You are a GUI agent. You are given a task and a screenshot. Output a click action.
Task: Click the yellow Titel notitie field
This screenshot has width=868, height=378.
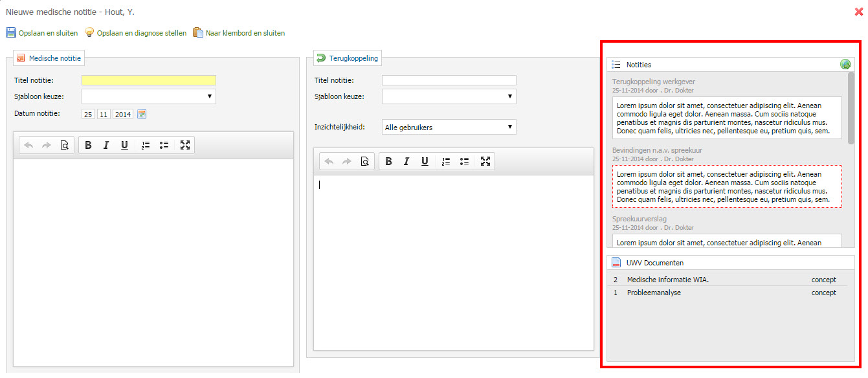(x=148, y=80)
